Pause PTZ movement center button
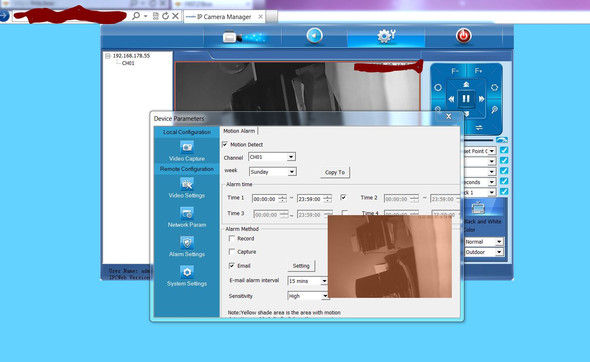The image size is (590, 362). coord(466,99)
